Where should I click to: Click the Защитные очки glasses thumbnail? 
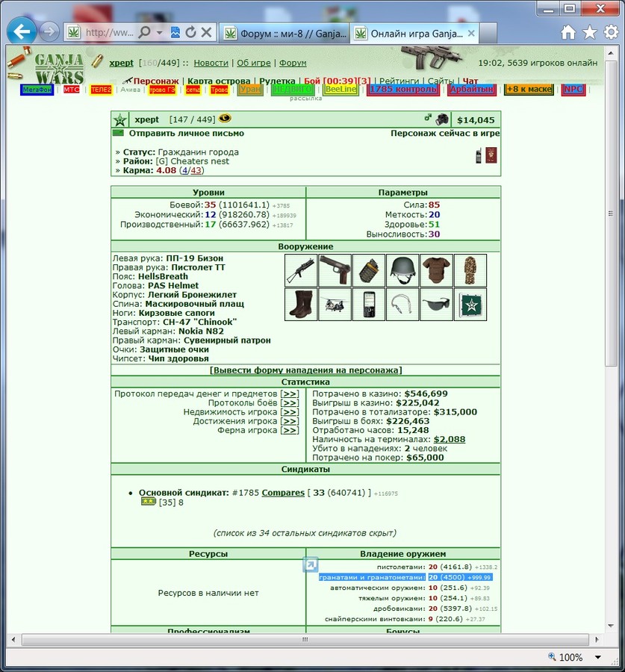[436, 305]
